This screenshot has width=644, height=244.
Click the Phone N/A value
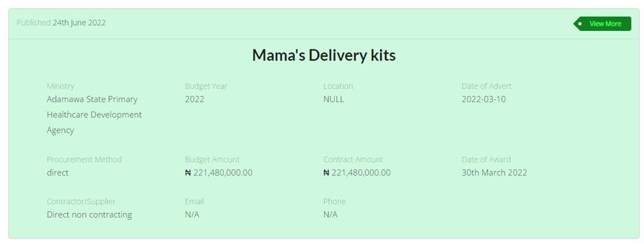[330, 214]
